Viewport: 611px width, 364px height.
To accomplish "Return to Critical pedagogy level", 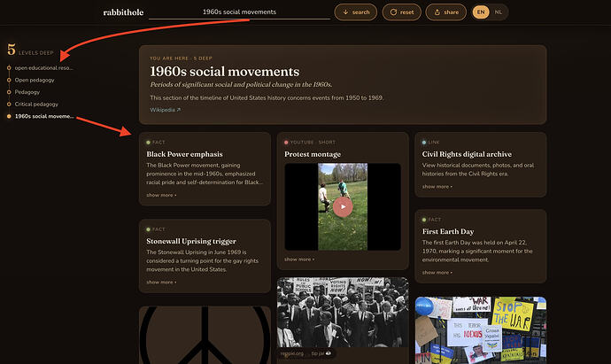I will 36,104.
